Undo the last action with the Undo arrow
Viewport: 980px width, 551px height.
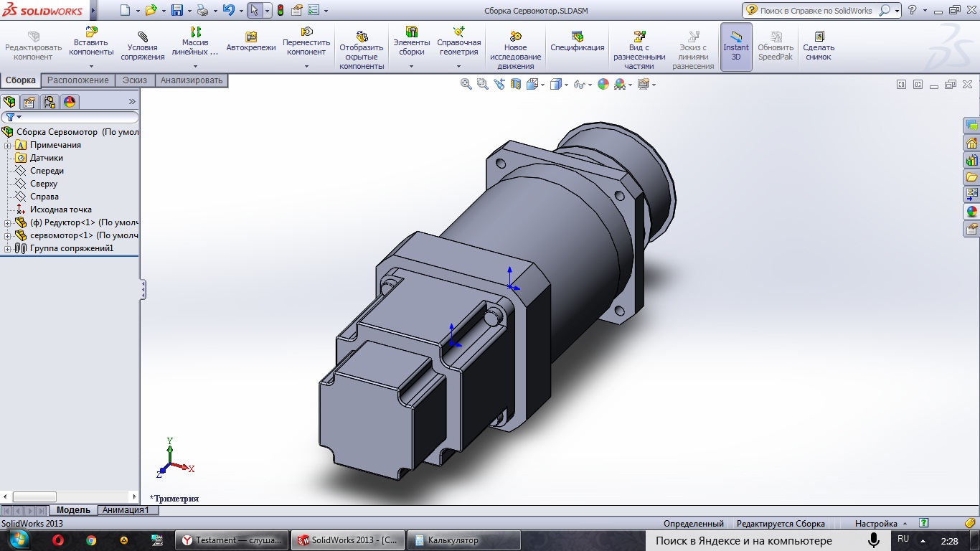point(228,10)
